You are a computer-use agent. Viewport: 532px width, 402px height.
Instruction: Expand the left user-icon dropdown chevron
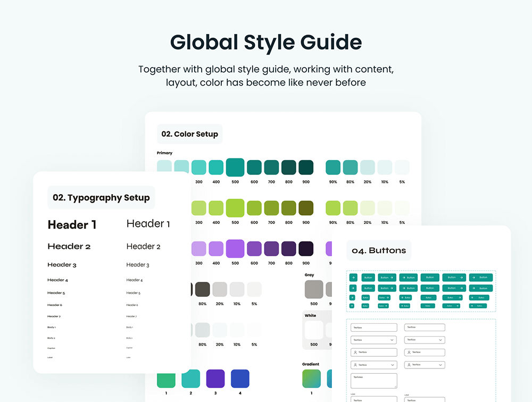coord(392,365)
